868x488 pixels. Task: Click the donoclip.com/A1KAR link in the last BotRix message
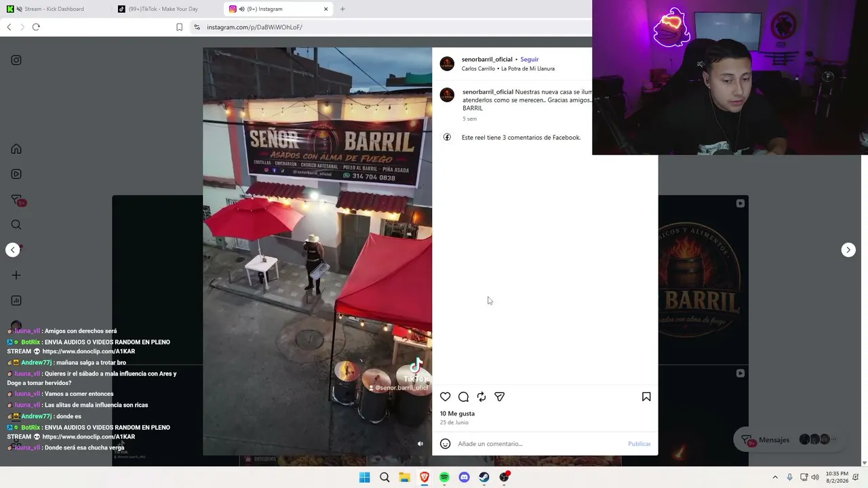pyautogui.click(x=89, y=437)
